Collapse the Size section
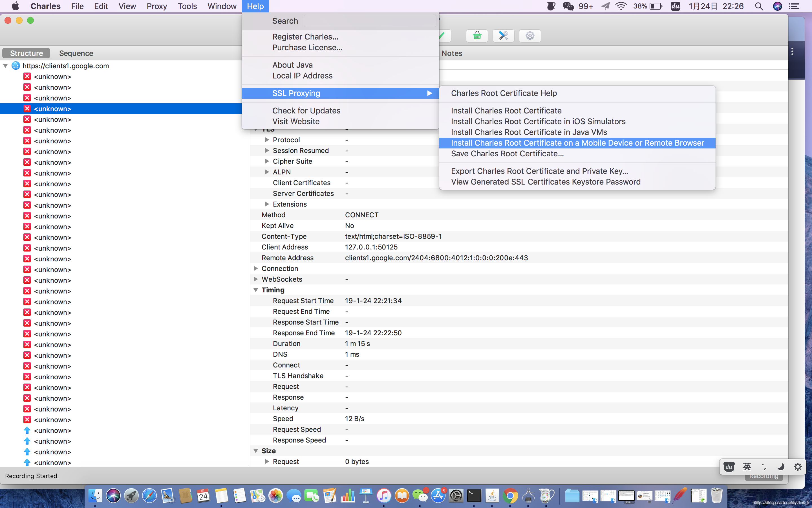Viewport: 812px width, 508px height. (256, 450)
